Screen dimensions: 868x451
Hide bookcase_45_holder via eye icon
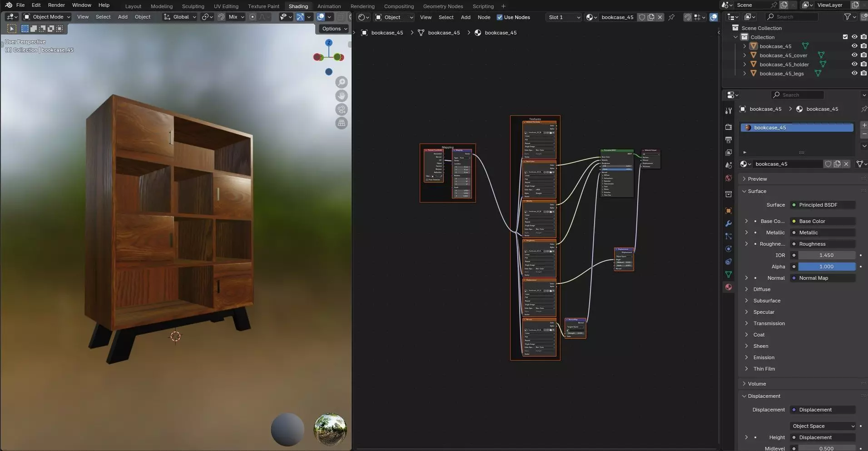click(854, 64)
